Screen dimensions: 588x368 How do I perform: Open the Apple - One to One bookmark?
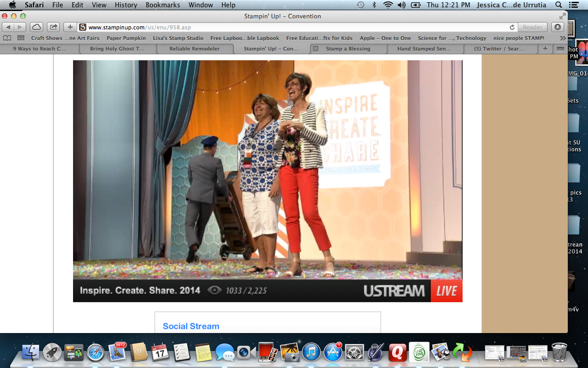[x=385, y=38]
